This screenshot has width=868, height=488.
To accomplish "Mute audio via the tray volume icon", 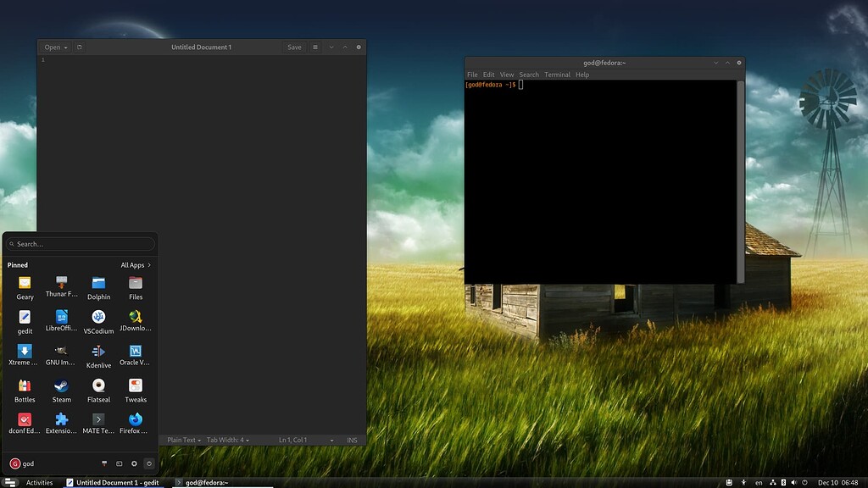I will point(793,482).
